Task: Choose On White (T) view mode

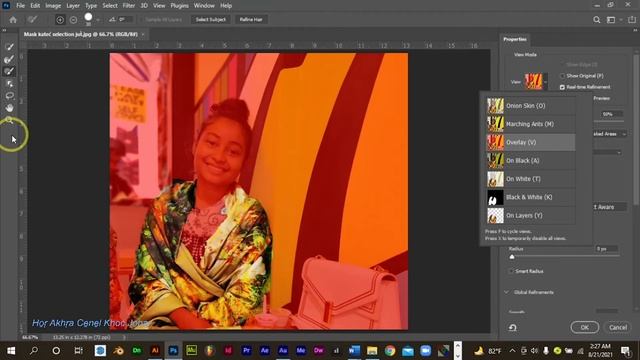Action: (531, 179)
